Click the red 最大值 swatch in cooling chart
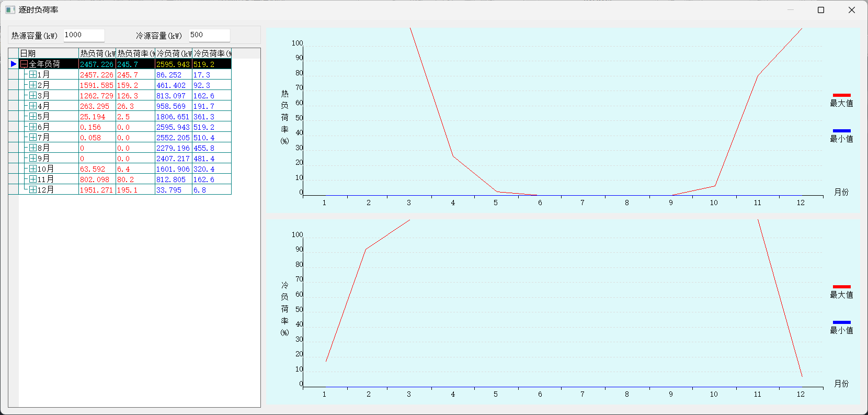This screenshot has width=868, height=415. coord(841,287)
